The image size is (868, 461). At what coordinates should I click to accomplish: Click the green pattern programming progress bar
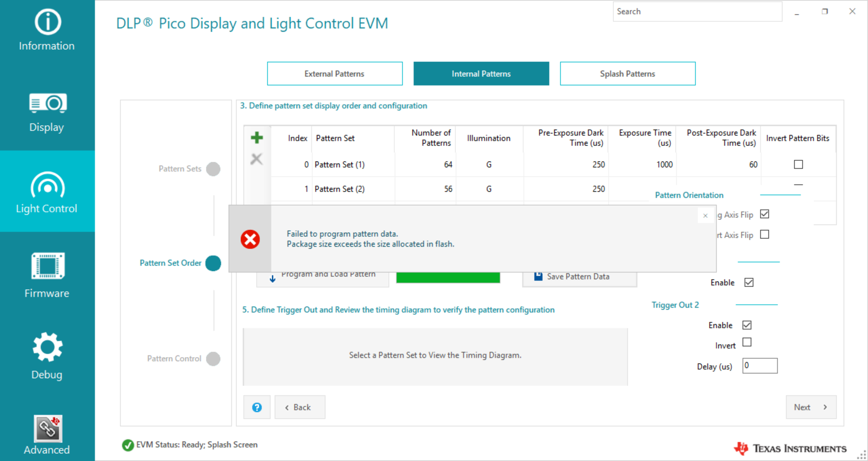coord(448,277)
